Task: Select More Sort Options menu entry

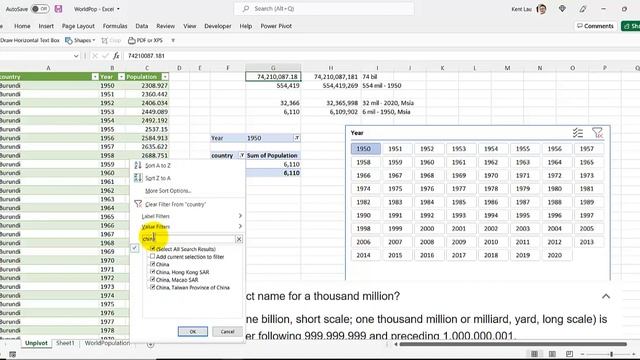Action: click(168, 191)
